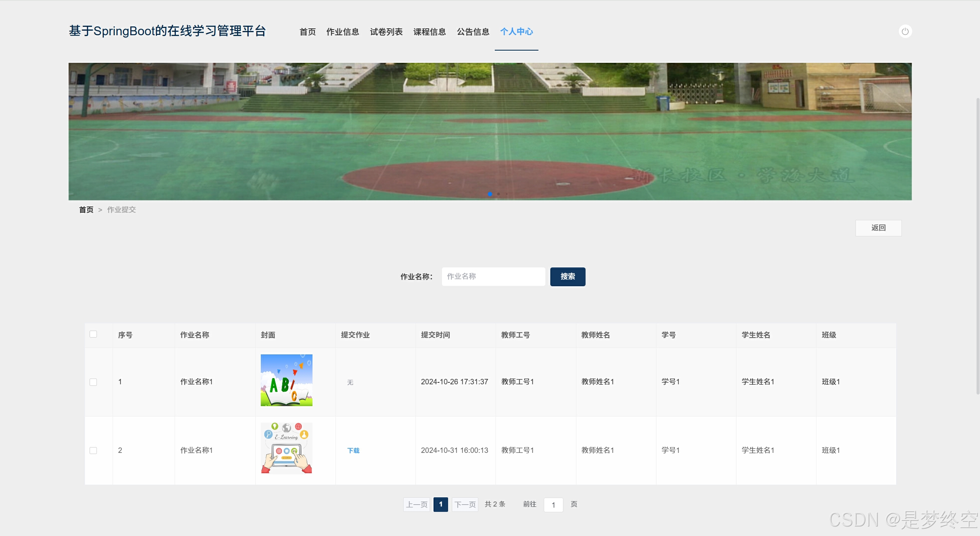Select the first carousel indicator dot
Viewport: 980px width, 536px height.
(490, 194)
